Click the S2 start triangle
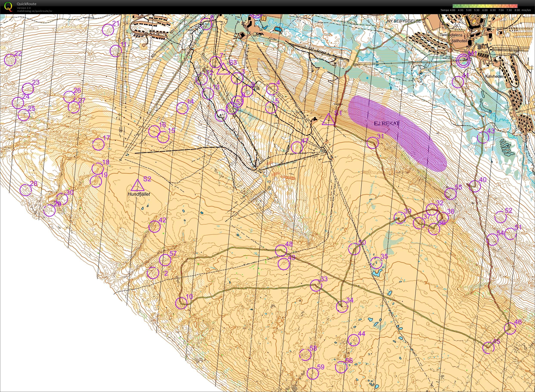 [x=138, y=185]
